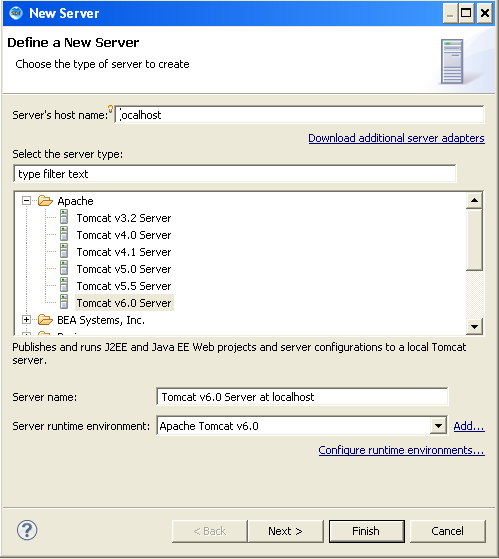Viewport: 499px width, 559px height.
Task: Click the Tomcat v5.5 Server icon
Action: coord(64,286)
